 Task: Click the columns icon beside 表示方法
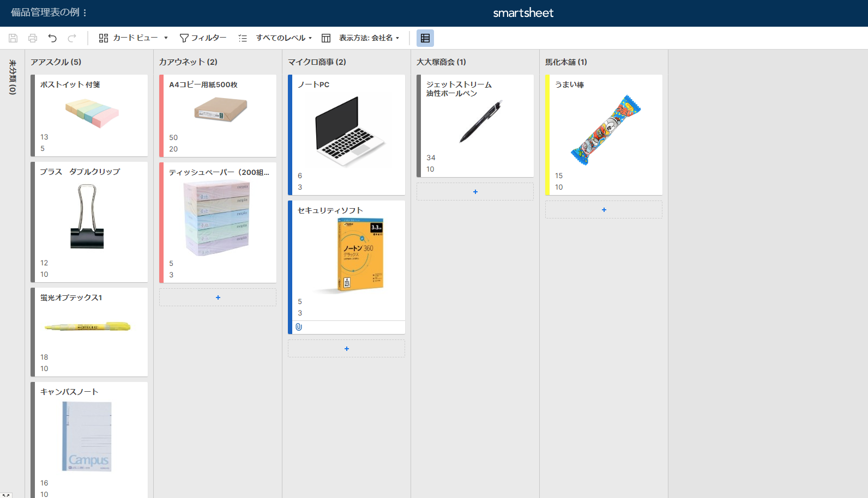[326, 38]
